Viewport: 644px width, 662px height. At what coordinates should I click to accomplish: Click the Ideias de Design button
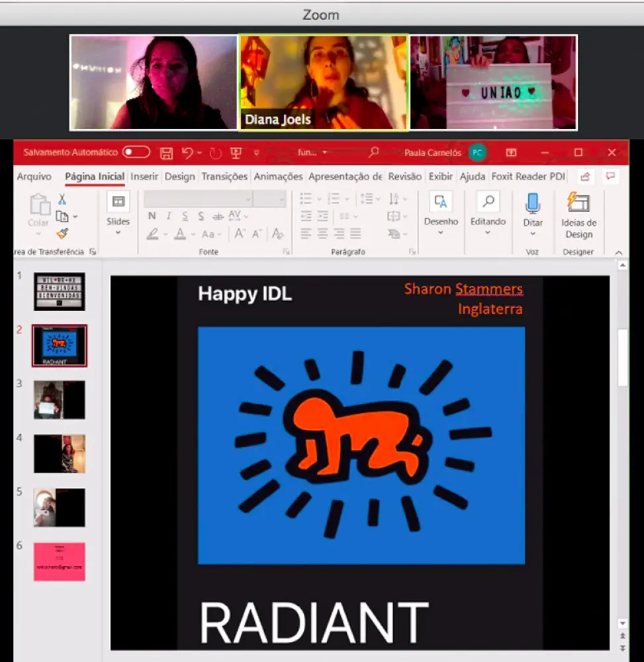point(578,215)
